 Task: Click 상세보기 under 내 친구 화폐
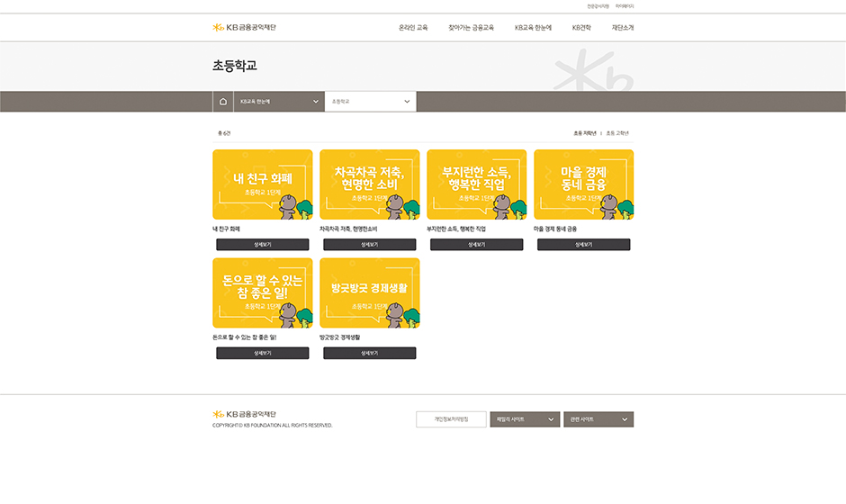[263, 245]
